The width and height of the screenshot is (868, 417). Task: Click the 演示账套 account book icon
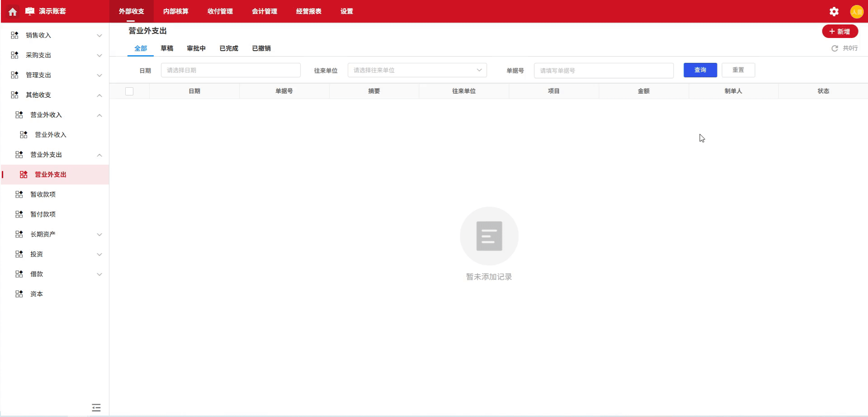coord(29,11)
